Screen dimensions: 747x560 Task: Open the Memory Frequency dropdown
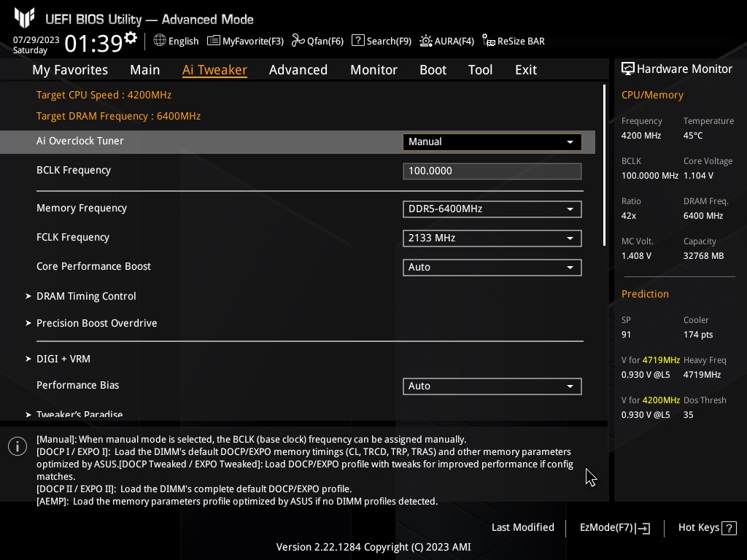(492, 209)
